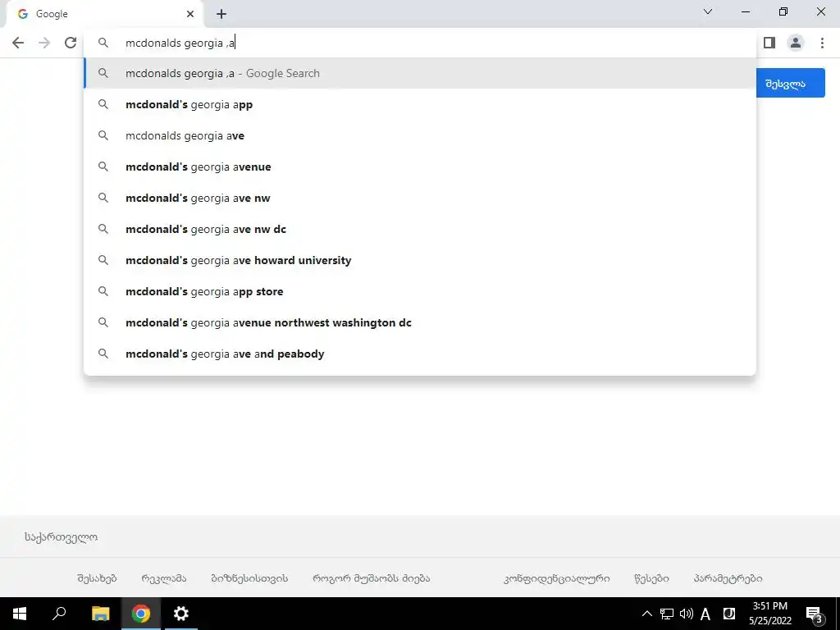The width and height of the screenshot is (840, 630).
Task: Show hidden tray icons chevron
Action: click(646, 614)
